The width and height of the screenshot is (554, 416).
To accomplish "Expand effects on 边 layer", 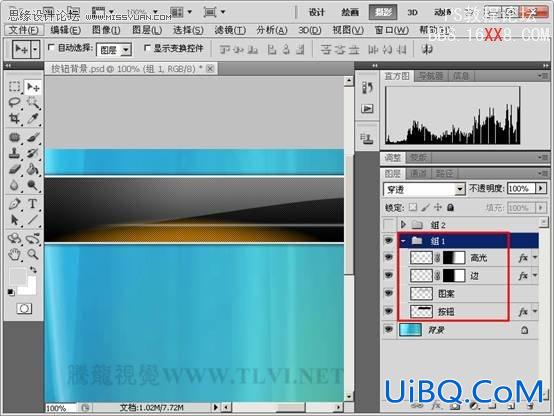I will pos(535,275).
